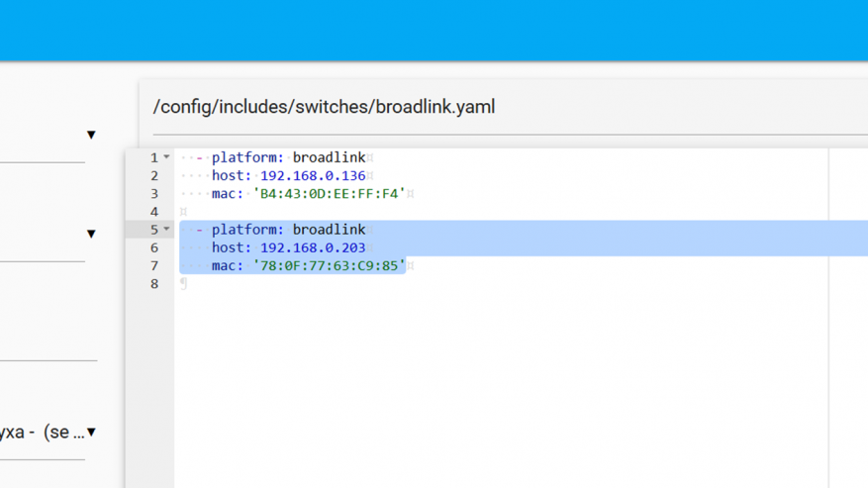The height and width of the screenshot is (488, 868).
Task: Click the mac value '78:0F:77:63:C9:85'
Action: pyautogui.click(x=329, y=266)
